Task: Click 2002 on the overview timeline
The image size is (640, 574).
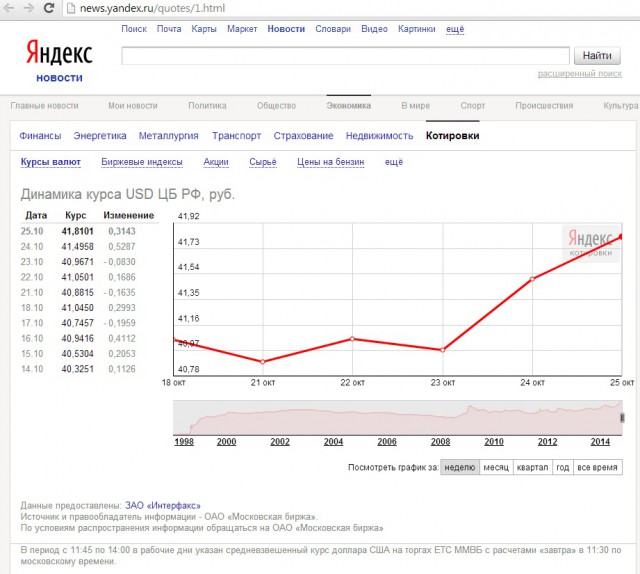Action: (x=280, y=442)
